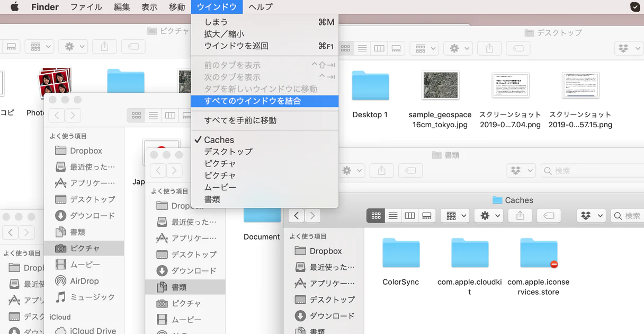Choose しまう from the window menu
The width and height of the screenshot is (644, 334).
(265, 22)
